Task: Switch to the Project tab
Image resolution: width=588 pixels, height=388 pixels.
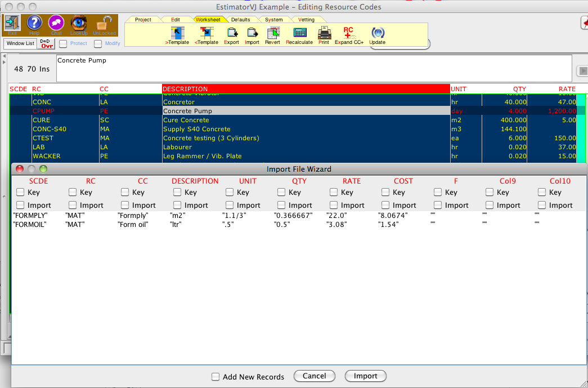Action: click(x=143, y=20)
